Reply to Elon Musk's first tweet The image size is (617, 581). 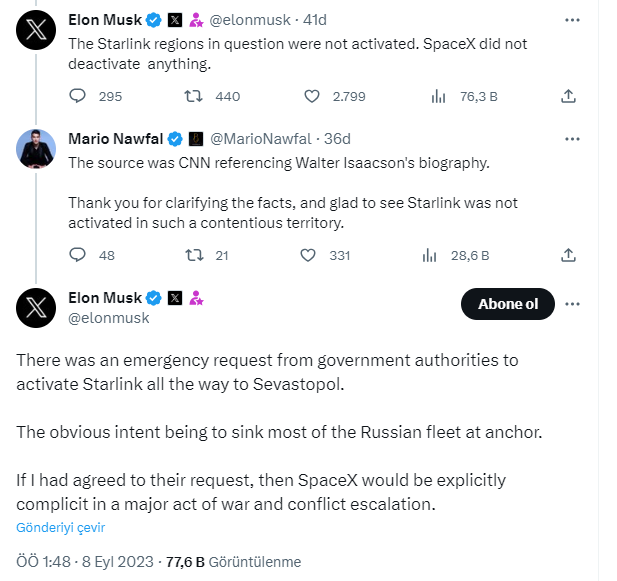point(78,96)
